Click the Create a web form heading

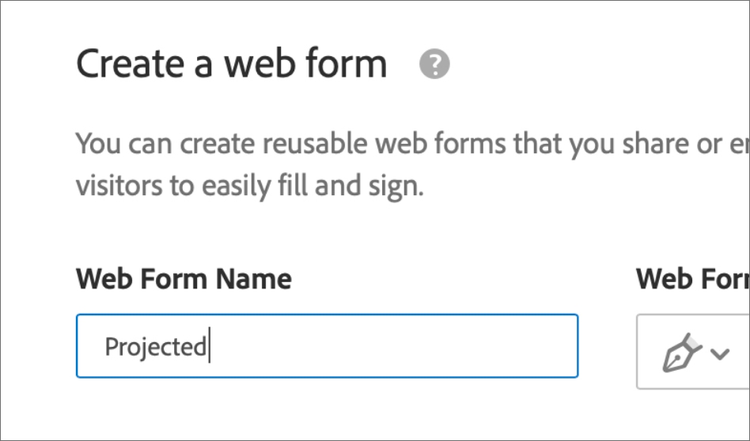click(231, 65)
